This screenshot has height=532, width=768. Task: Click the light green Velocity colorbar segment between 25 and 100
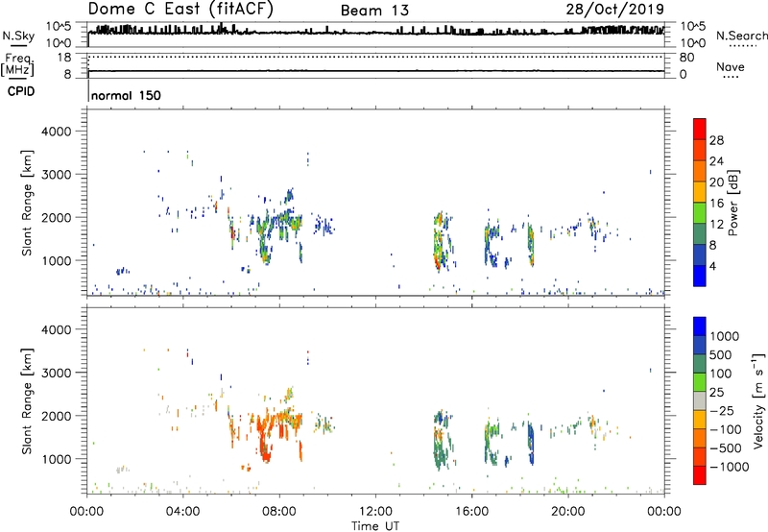click(700, 382)
